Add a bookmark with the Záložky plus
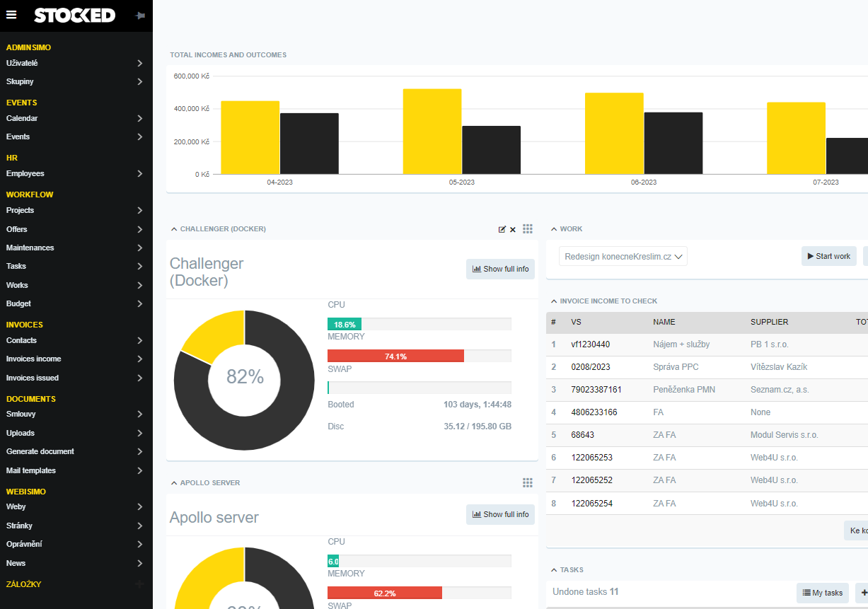 [139, 584]
